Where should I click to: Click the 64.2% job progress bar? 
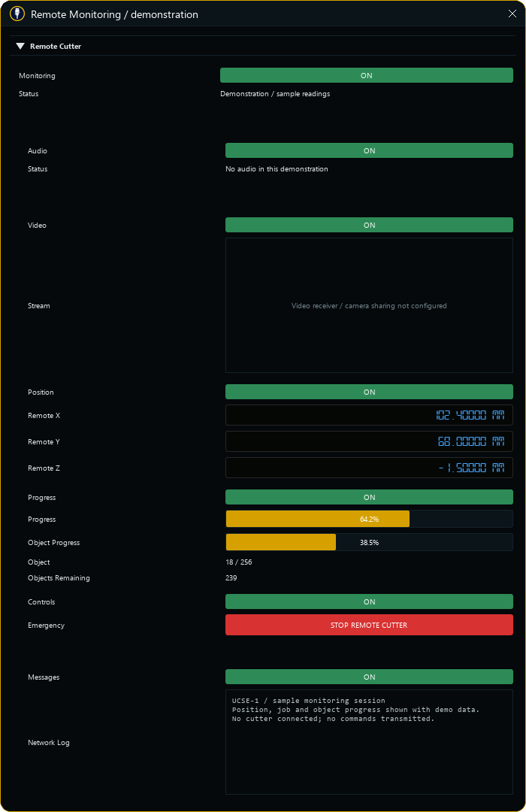[x=369, y=519]
